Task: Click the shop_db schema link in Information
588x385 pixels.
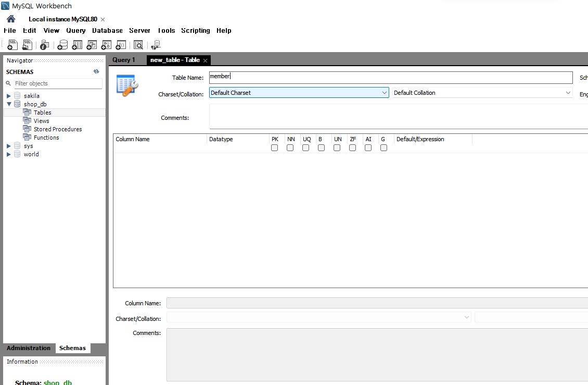Action: point(58,382)
